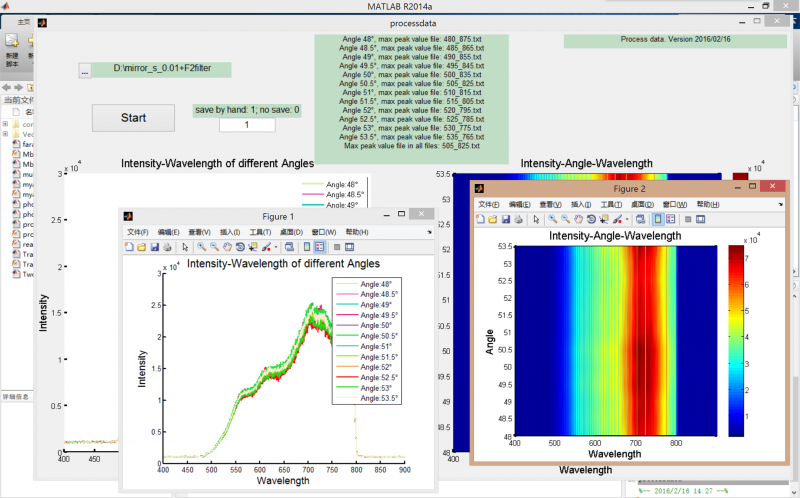Toggle the colorbar display in Figure 1
This screenshot has height=498, width=800.
click(306, 246)
